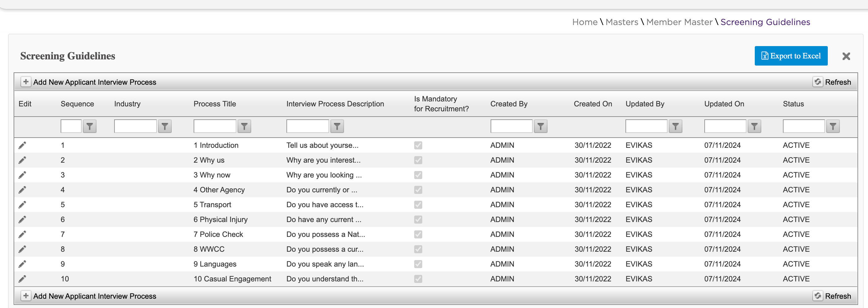Focus the Created By filter text box
Image resolution: width=868 pixels, height=308 pixels.
click(x=512, y=126)
